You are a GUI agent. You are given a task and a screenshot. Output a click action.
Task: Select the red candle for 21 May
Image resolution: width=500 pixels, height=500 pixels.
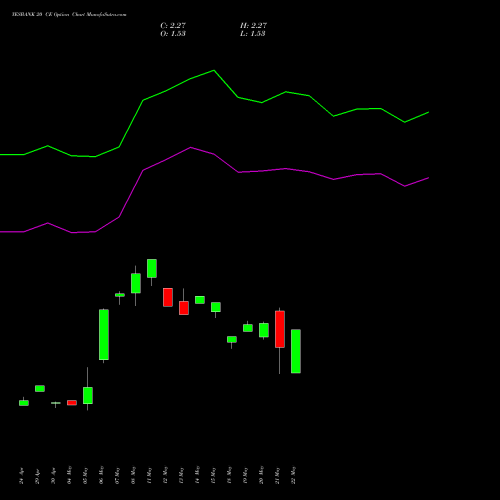pyautogui.click(x=280, y=329)
